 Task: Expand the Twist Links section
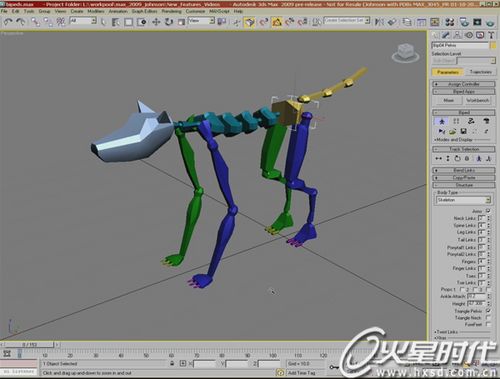[x=446, y=332]
